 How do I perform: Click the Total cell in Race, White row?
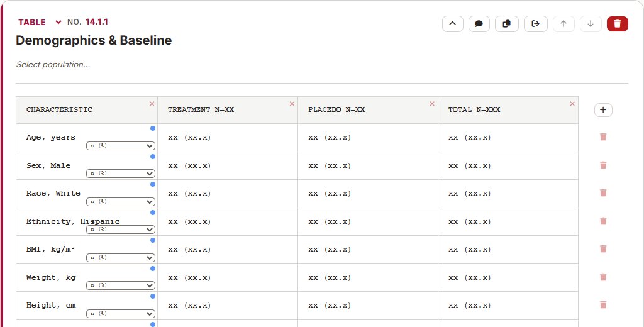click(x=508, y=194)
